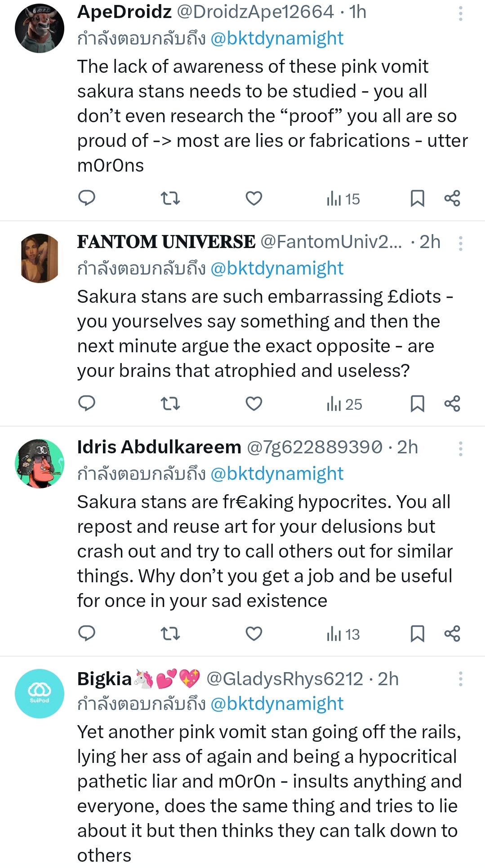Open more options for Idris Abdulkareem tweet

pos(460,449)
